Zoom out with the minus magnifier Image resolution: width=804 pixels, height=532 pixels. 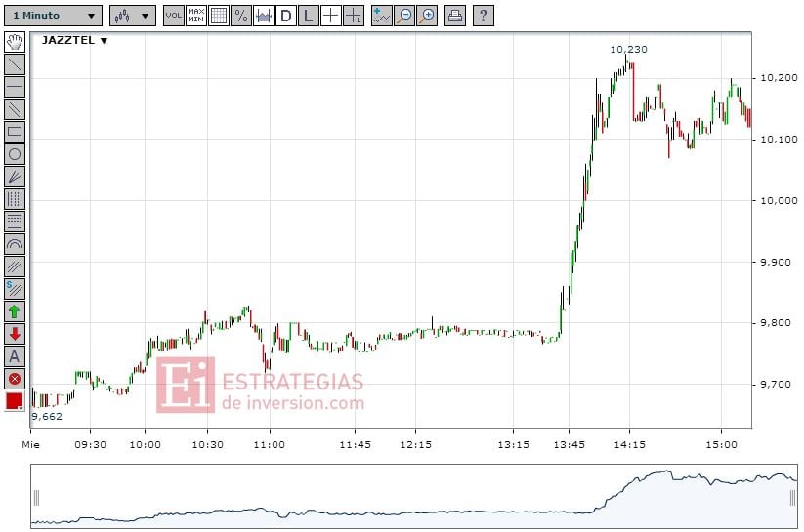pyautogui.click(x=404, y=16)
